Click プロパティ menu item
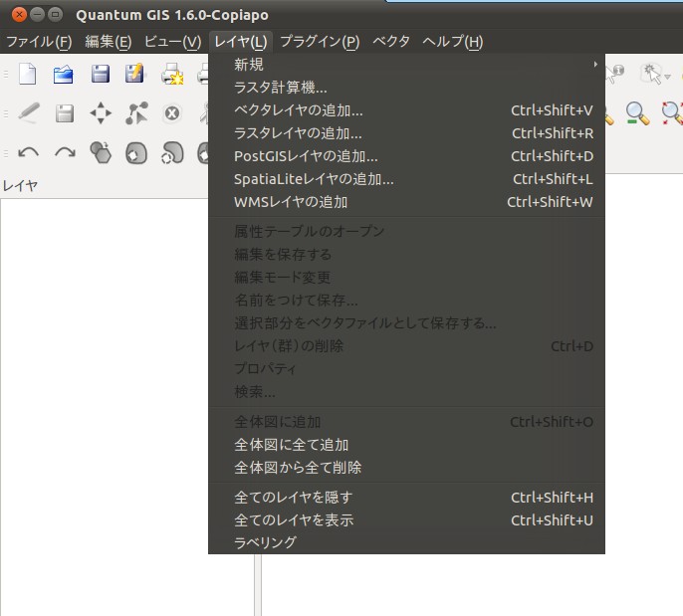 coord(406,369)
